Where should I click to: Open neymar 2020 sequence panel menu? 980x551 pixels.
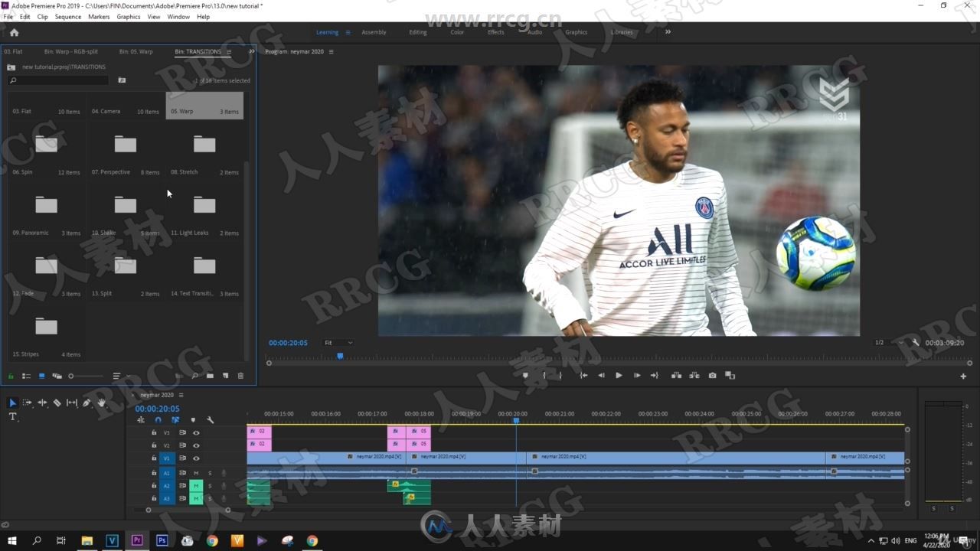[x=181, y=395]
